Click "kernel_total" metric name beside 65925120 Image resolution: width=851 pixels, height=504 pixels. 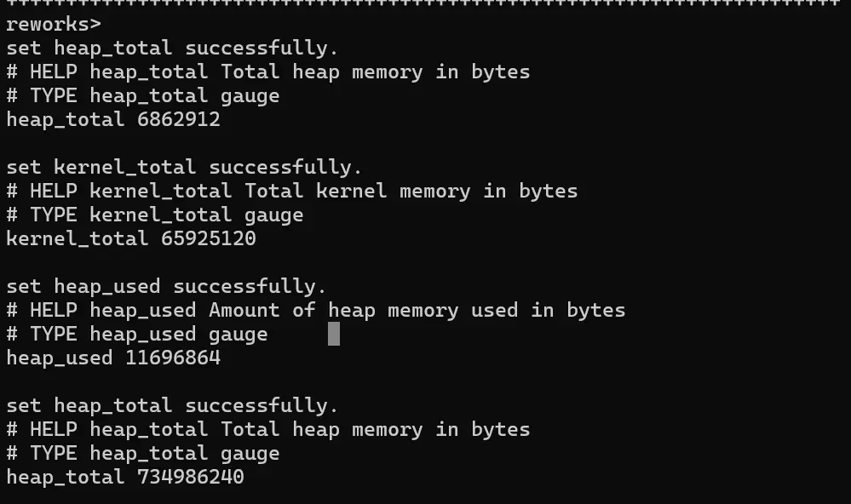click(77, 238)
